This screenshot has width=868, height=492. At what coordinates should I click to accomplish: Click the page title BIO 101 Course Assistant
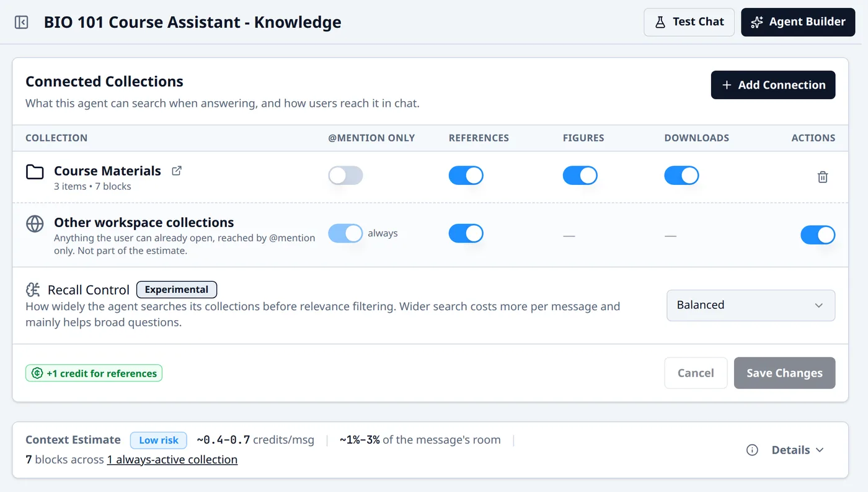click(x=192, y=22)
